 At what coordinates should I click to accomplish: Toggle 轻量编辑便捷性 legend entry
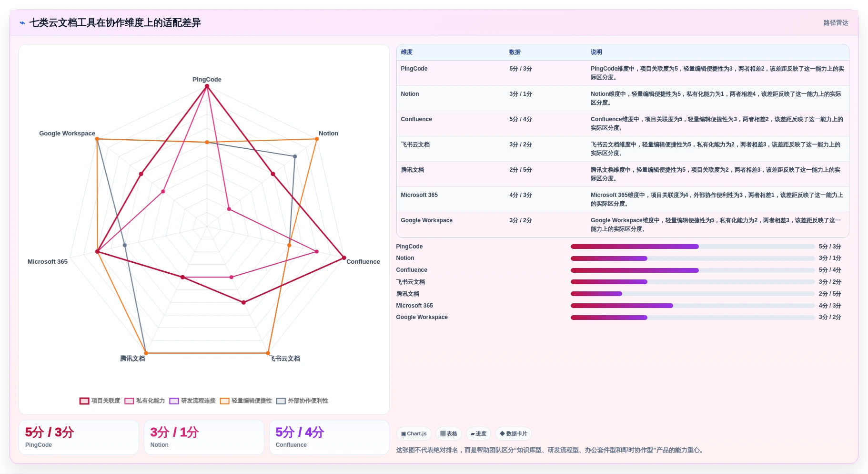[x=246, y=401]
